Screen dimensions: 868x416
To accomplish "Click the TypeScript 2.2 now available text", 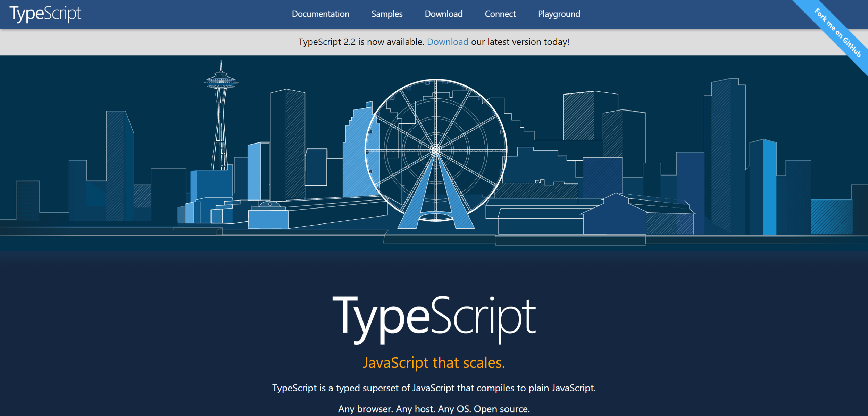I will pos(361,42).
